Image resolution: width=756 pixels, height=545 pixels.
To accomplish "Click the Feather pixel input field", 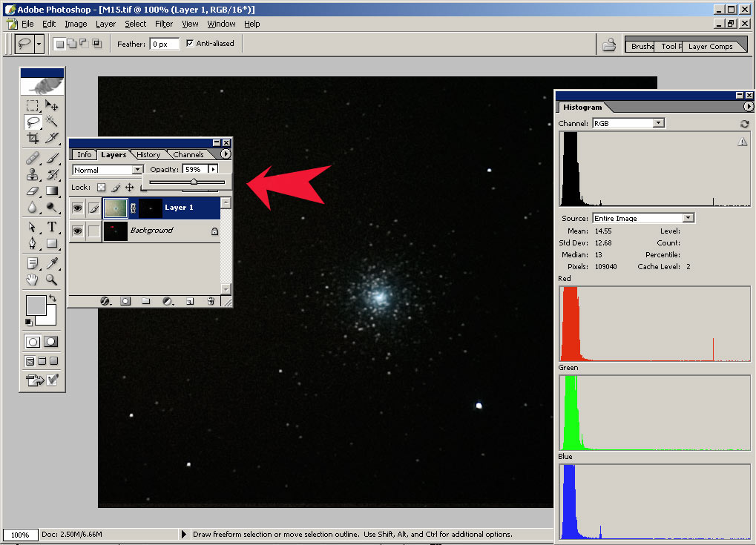I will (164, 44).
